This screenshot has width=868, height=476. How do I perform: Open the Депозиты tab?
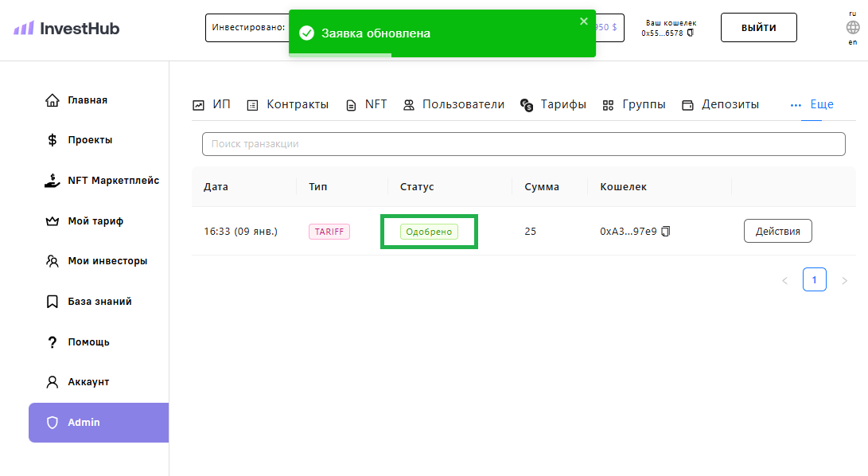(721, 104)
